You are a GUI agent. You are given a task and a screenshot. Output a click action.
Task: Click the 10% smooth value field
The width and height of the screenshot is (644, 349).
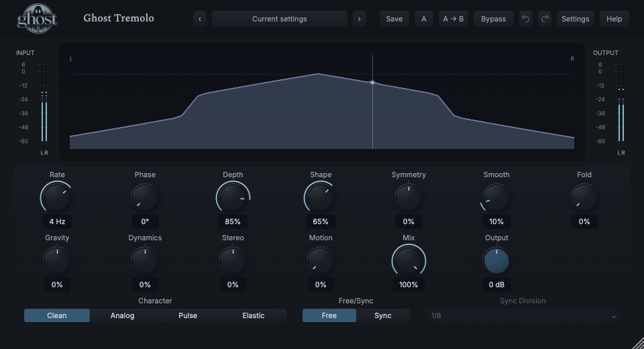(x=496, y=221)
